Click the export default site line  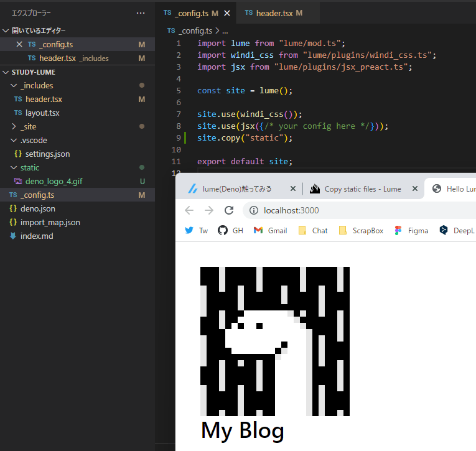click(x=245, y=162)
